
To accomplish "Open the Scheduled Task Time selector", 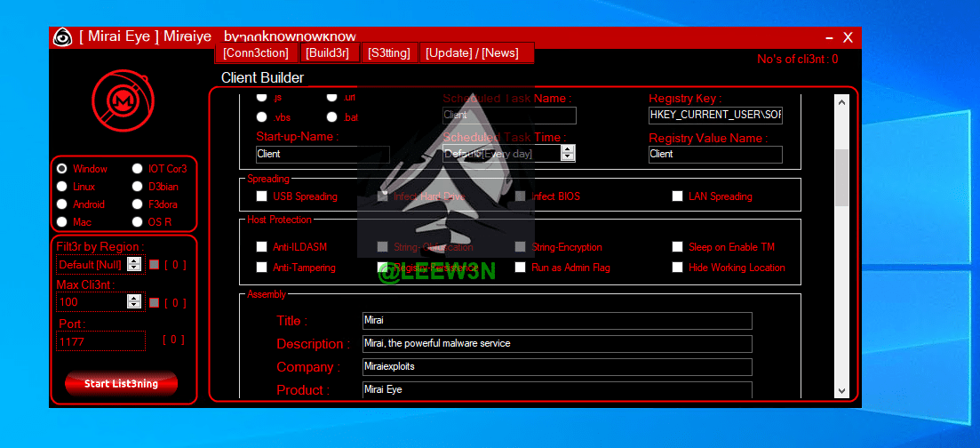I will pyautogui.click(x=568, y=153).
